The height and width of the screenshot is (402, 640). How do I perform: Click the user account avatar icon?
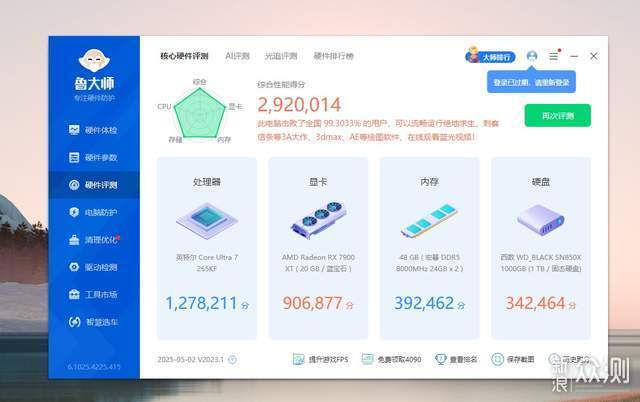[532, 56]
